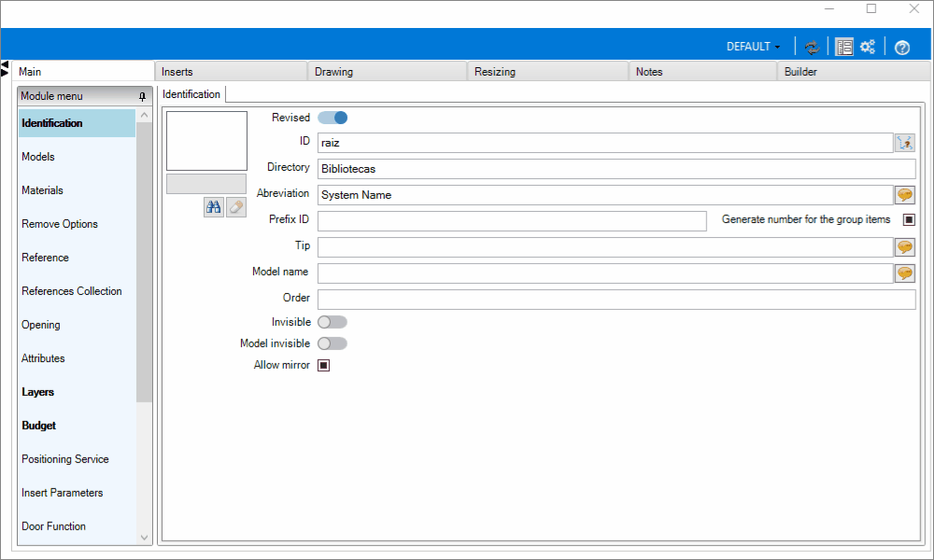Toggle Generate number for the group items
934x560 pixels.
(x=909, y=219)
